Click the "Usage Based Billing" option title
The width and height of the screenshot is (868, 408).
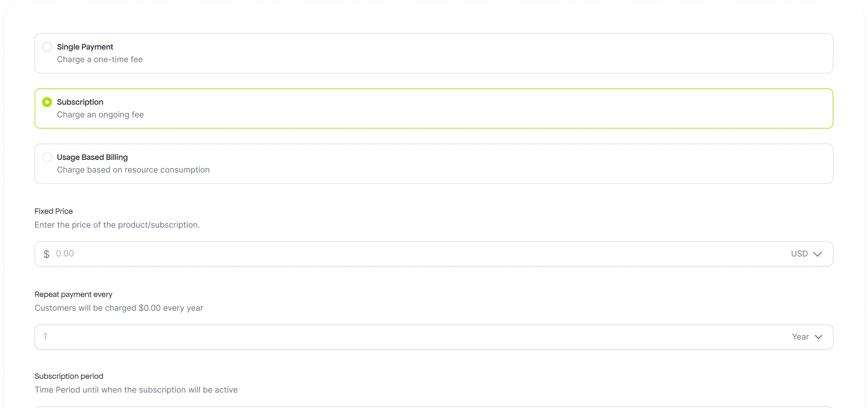point(92,157)
